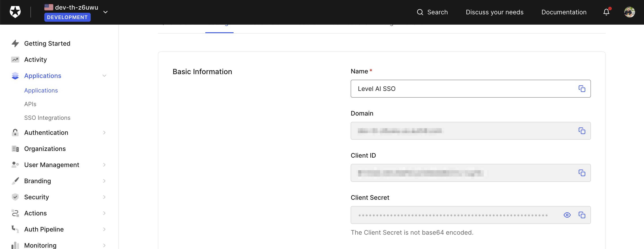Click the Branding brush icon

[15, 181]
